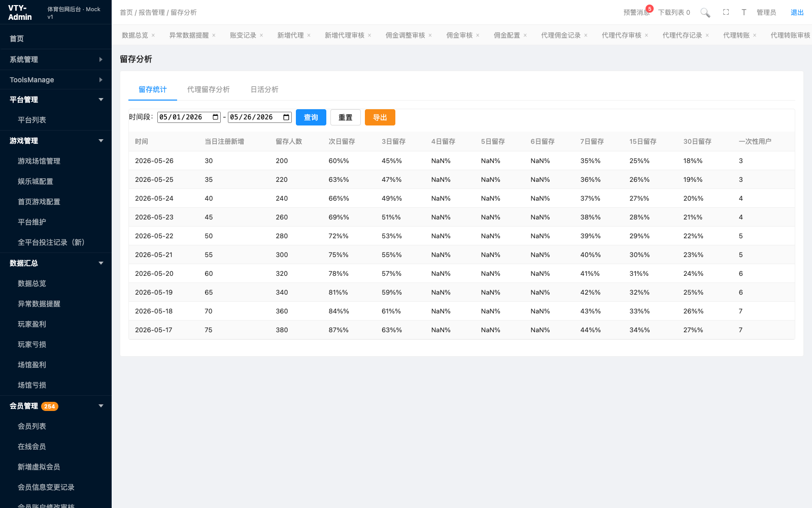Open 新增虚拟会员 in sidebar
This screenshot has height=508, width=812.
click(56, 467)
